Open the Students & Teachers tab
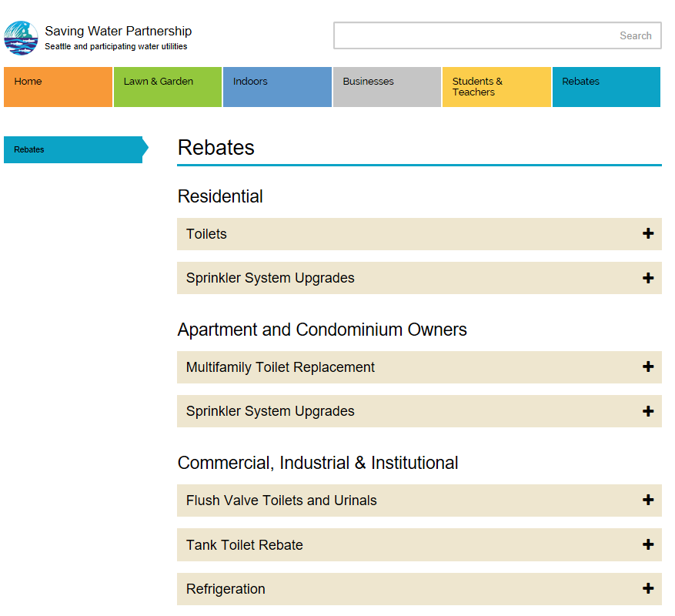 point(496,87)
